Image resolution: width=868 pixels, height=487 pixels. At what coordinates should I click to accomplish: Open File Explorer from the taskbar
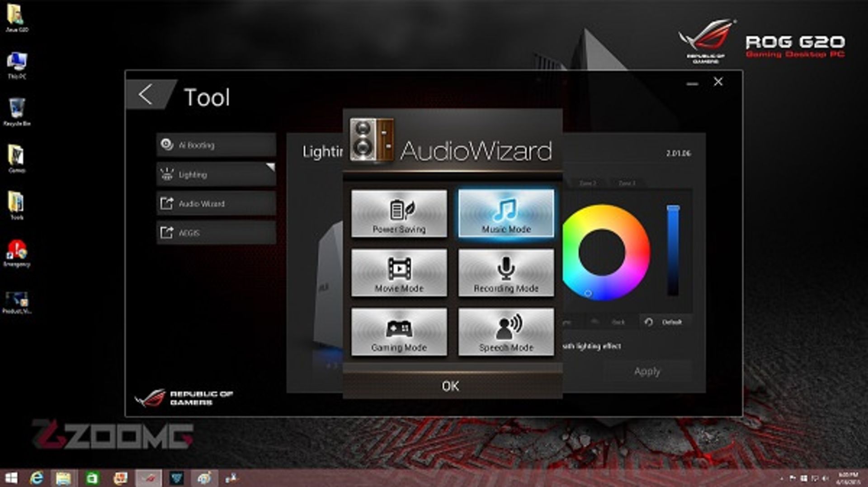pos(63,478)
